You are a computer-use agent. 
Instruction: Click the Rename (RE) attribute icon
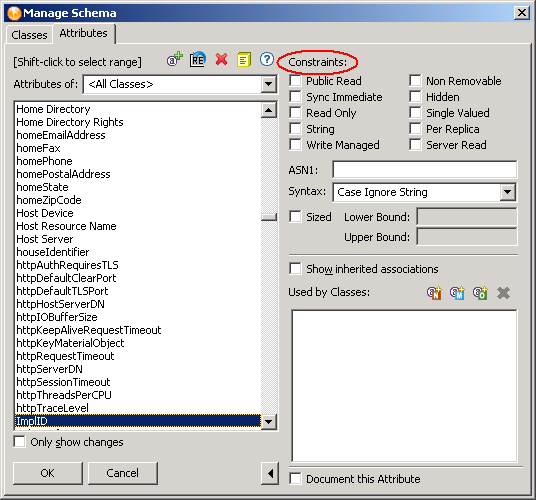coord(198,59)
